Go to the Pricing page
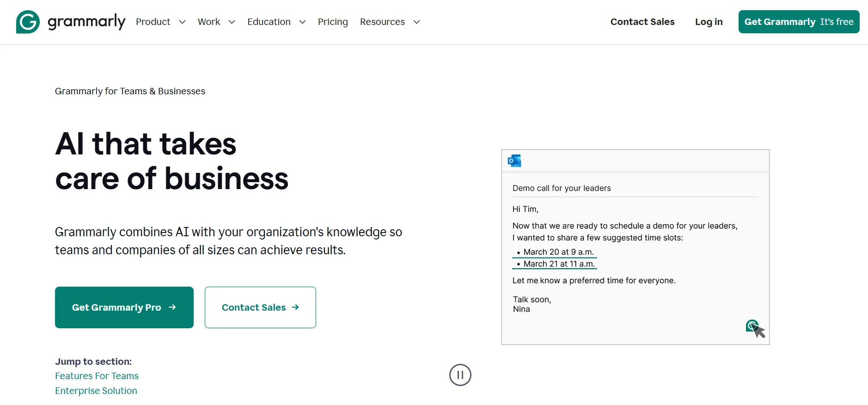This screenshot has width=868, height=405. 333,22
